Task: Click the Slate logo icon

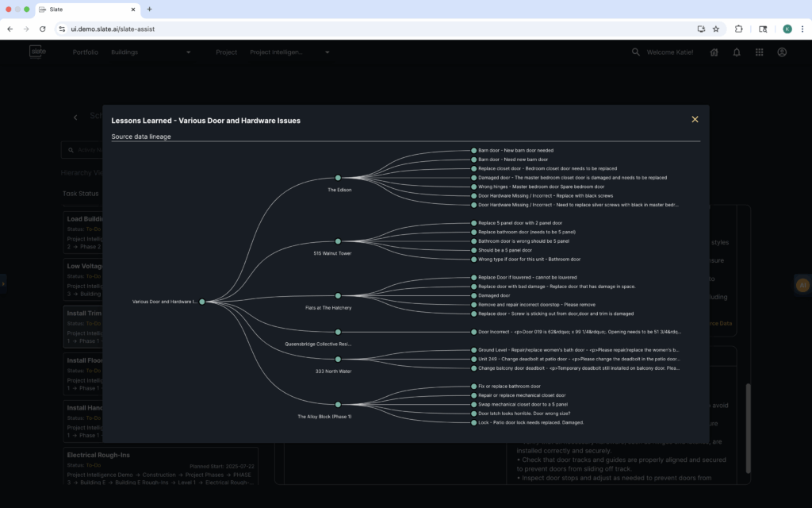Action: pyautogui.click(x=36, y=52)
